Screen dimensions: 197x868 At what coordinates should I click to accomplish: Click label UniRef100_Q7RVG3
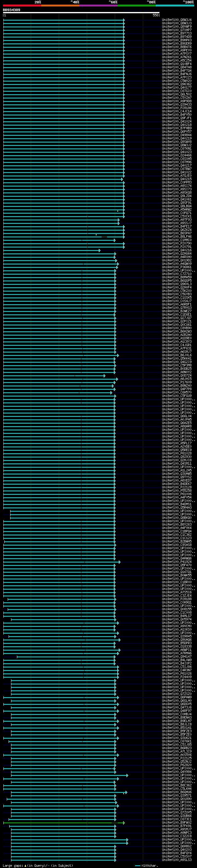click(x=177, y=308)
